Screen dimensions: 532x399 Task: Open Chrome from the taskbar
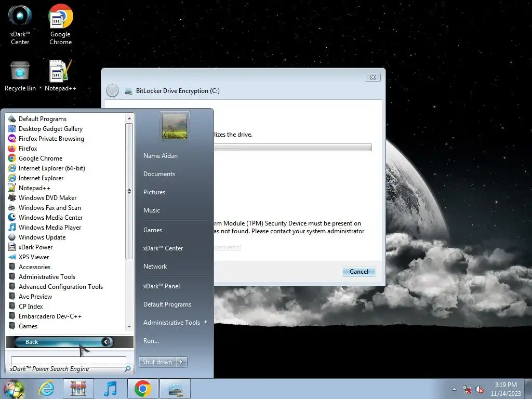142,389
